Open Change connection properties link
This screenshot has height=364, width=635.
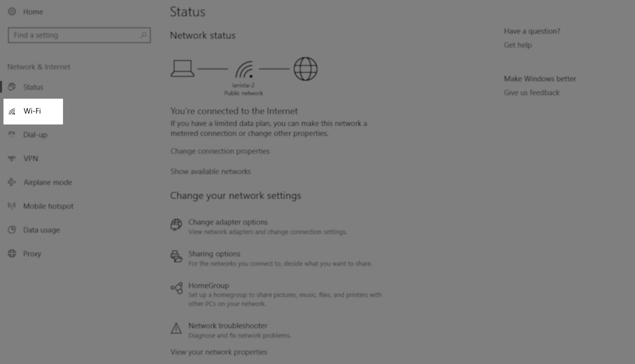220,151
